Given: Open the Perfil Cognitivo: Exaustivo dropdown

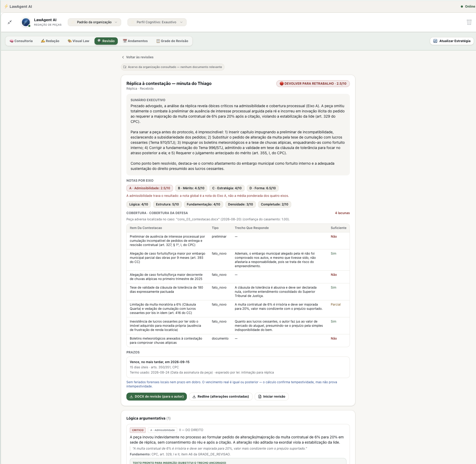Looking at the screenshot, I should coord(157,22).
